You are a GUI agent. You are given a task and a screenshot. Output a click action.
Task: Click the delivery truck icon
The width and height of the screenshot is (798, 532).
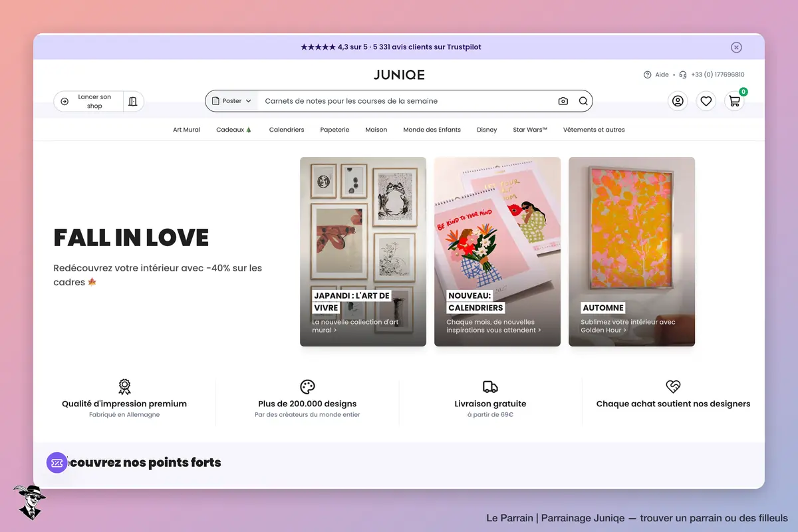[x=490, y=387]
